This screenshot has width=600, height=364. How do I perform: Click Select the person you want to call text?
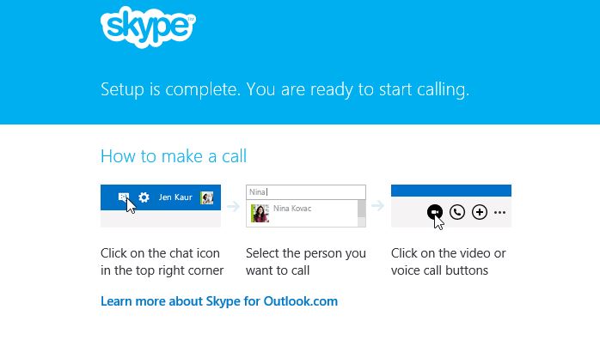(306, 262)
